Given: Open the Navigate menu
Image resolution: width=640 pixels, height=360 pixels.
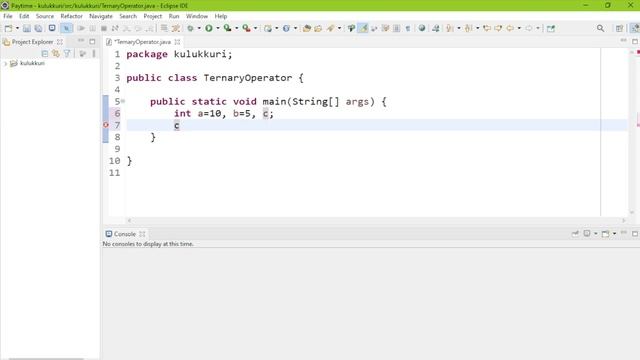Looking at the screenshot, I should [101, 16].
